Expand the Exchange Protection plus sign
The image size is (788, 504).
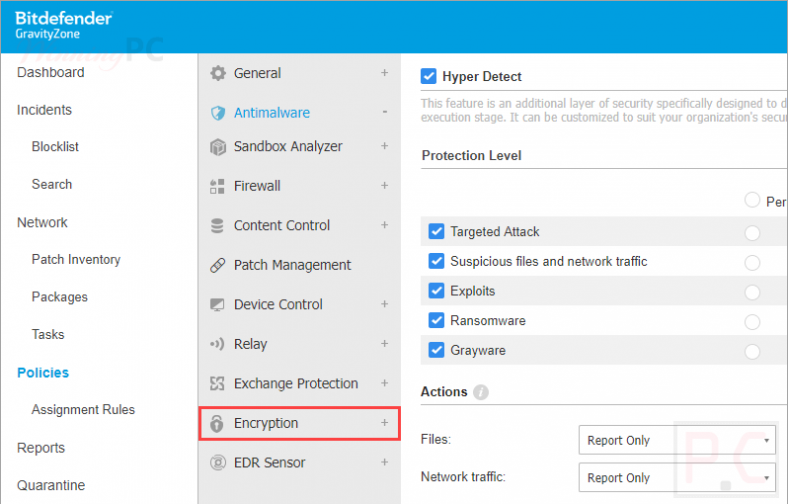click(x=384, y=383)
